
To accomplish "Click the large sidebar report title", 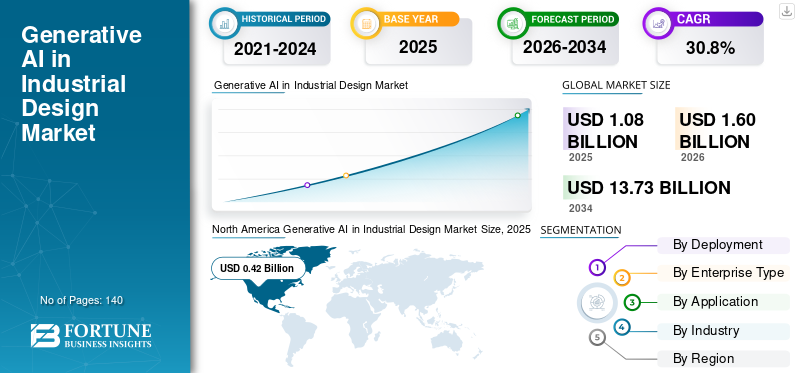I will [81, 84].
